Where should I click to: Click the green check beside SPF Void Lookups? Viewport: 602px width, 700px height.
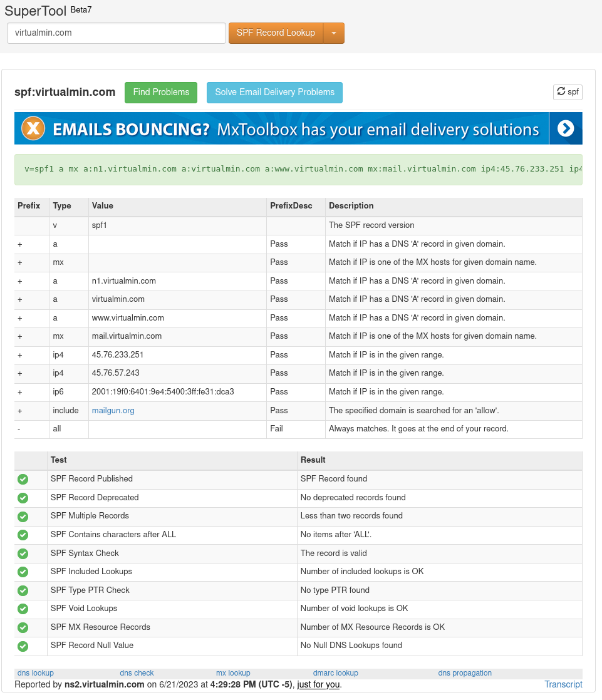(23, 609)
